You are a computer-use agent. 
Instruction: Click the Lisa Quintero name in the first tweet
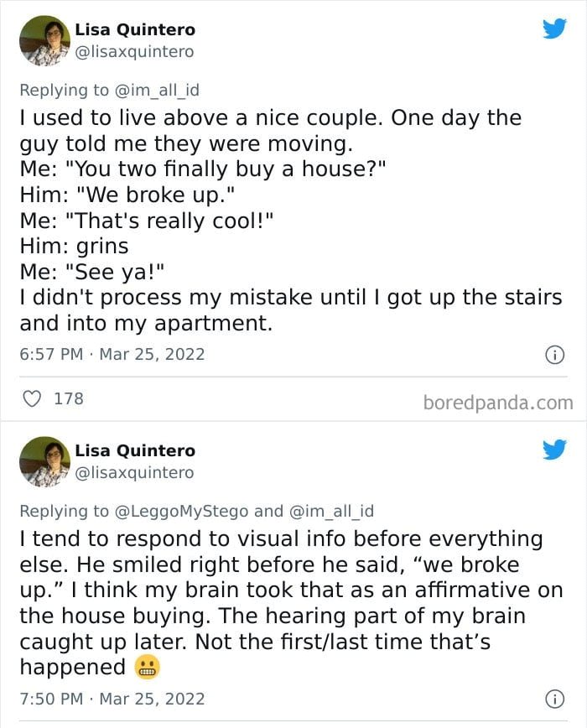135,29
